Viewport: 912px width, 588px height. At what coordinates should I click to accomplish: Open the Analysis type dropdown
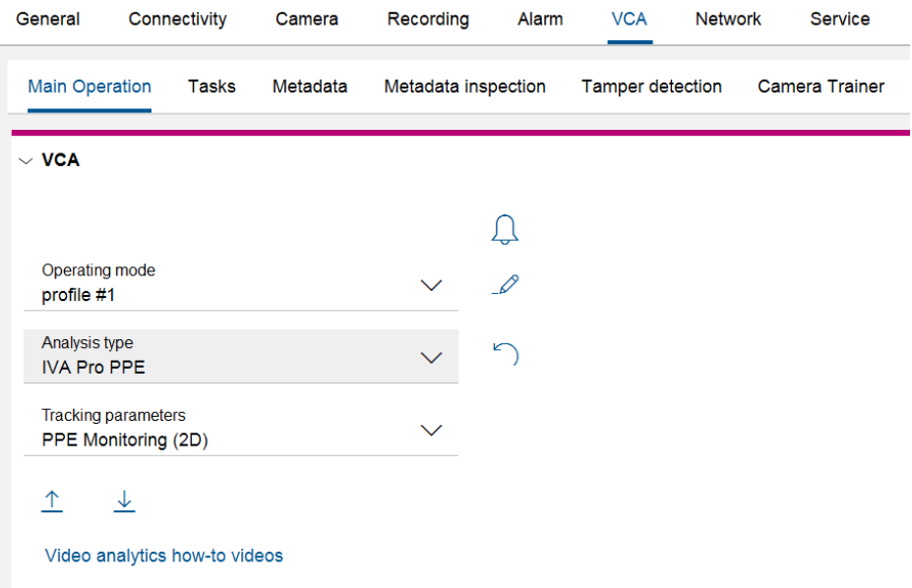(431, 357)
